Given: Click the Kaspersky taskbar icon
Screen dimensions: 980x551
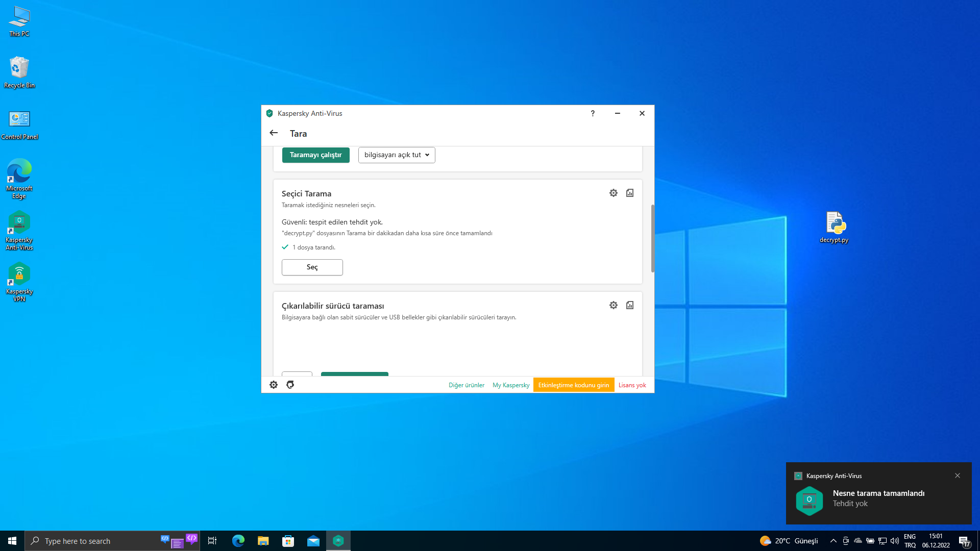Looking at the screenshot, I should click(x=338, y=541).
